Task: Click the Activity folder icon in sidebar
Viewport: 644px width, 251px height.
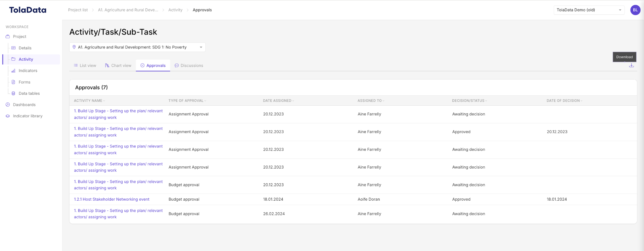Action: pyautogui.click(x=14, y=59)
